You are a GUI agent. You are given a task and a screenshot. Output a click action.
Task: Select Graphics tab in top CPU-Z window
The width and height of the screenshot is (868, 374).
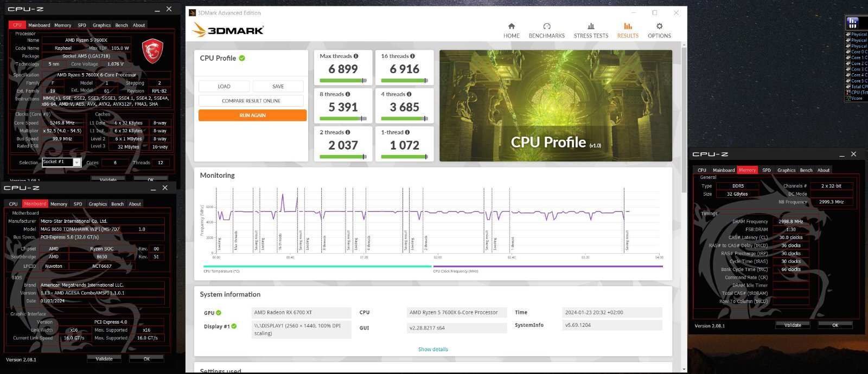(x=101, y=25)
